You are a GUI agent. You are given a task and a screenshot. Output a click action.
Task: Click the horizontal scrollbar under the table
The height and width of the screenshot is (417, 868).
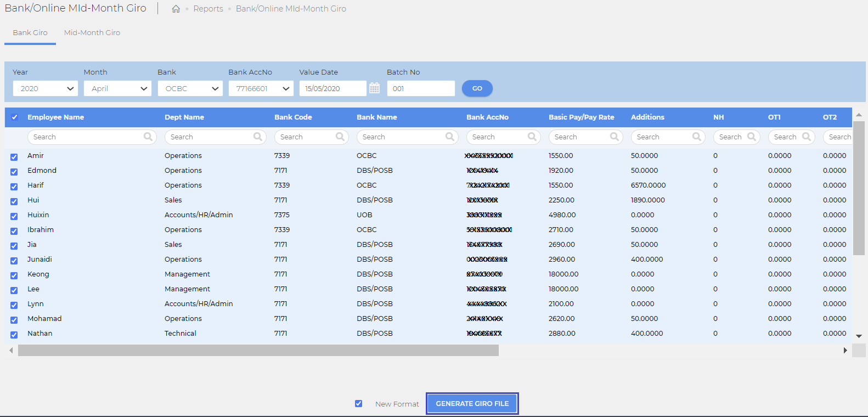258,350
